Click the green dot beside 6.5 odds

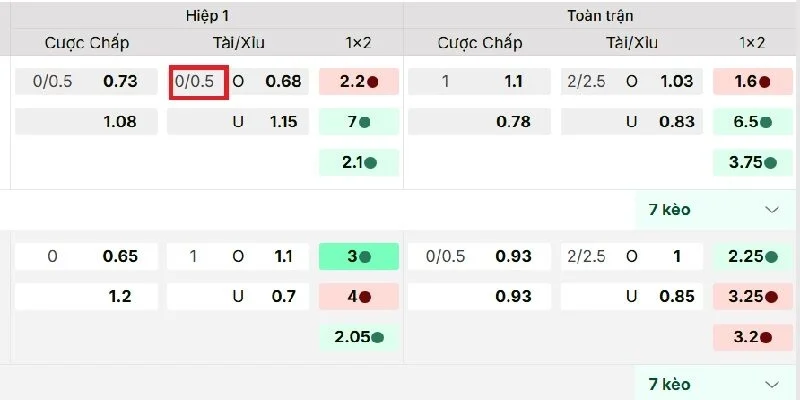point(765,123)
